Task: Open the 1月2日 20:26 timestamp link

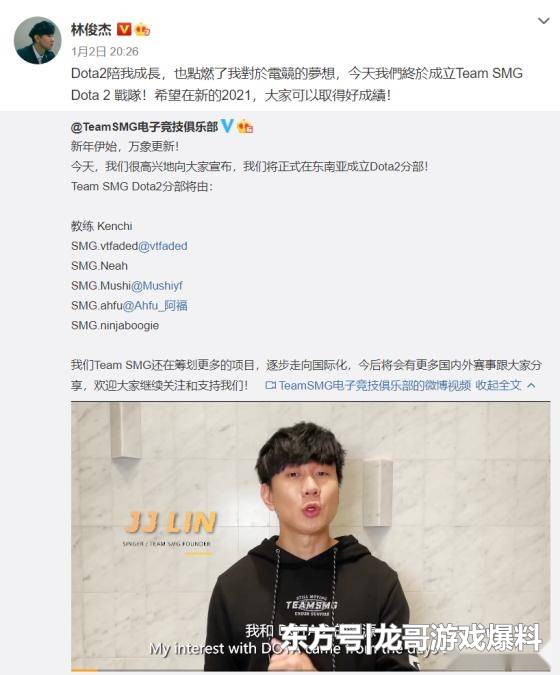Action: click(x=105, y=52)
